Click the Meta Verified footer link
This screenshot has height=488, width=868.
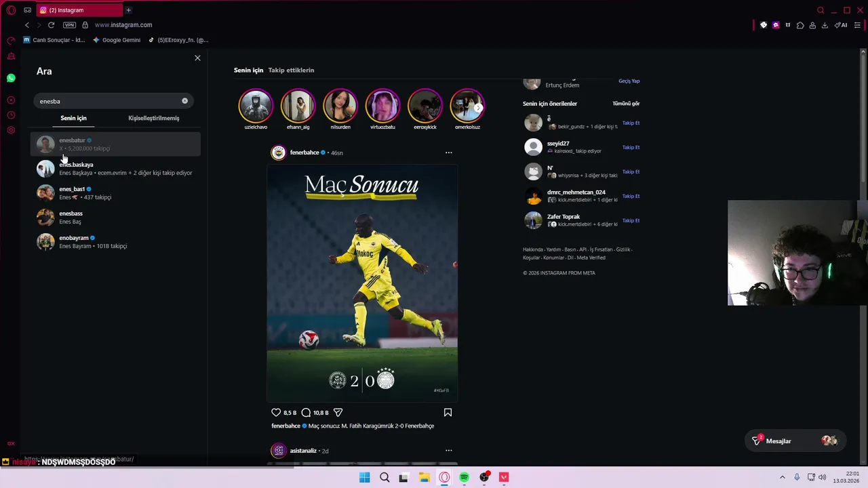point(591,258)
